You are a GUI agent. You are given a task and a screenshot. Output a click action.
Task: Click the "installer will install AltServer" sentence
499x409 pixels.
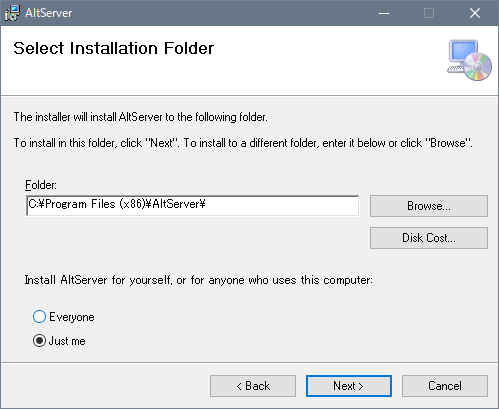(x=140, y=117)
